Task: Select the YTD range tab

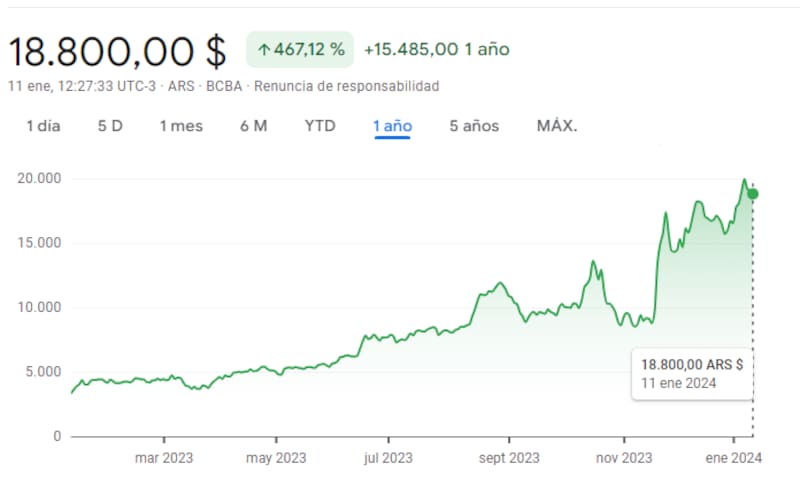Action: 320,126
